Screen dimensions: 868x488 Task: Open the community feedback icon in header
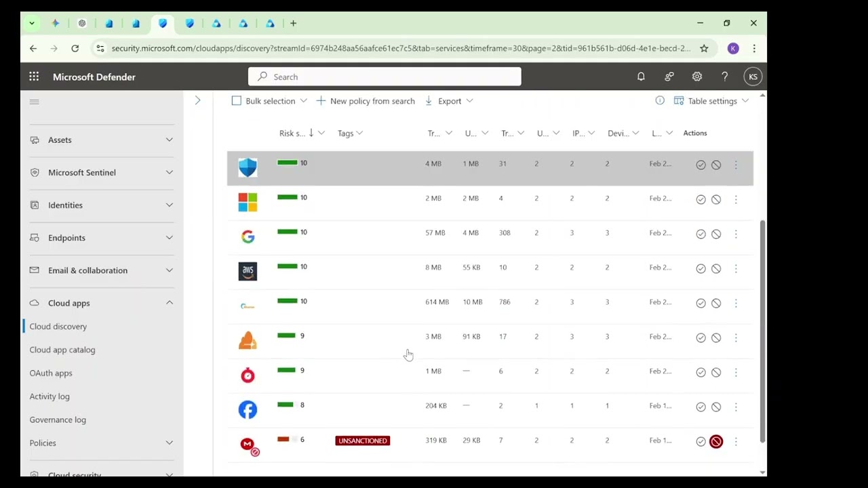tap(669, 77)
